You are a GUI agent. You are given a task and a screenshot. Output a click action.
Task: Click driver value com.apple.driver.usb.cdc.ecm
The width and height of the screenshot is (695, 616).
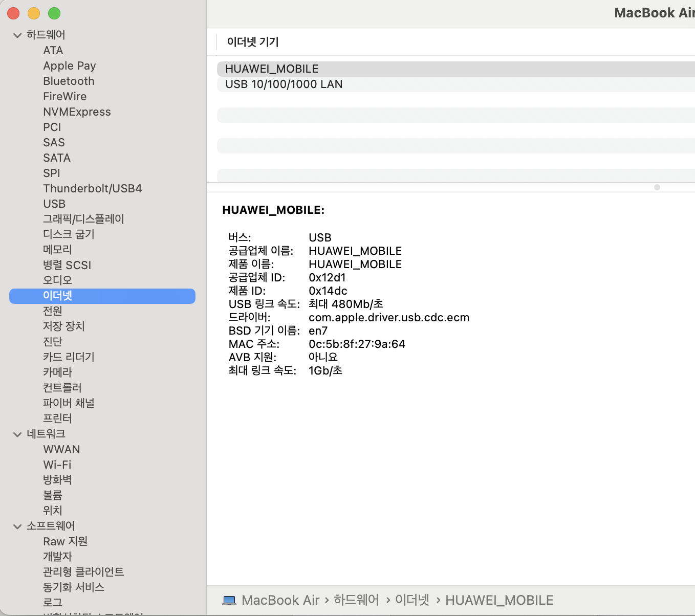click(389, 318)
